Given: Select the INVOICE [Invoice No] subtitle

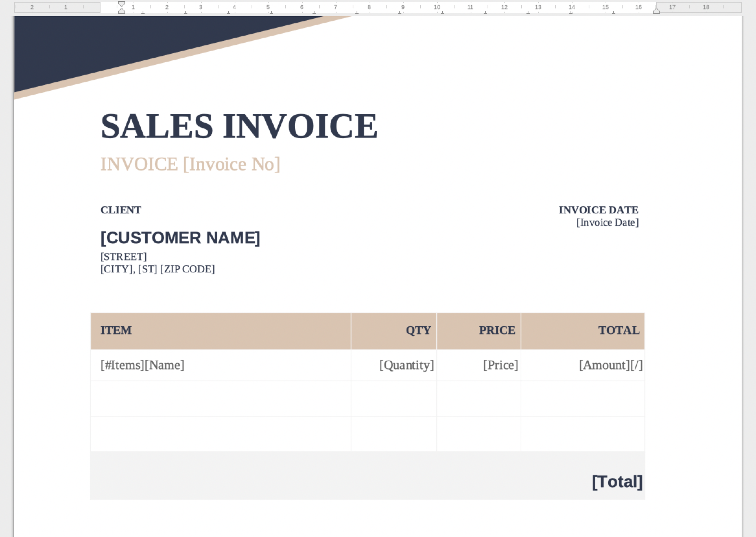Looking at the screenshot, I should [x=190, y=164].
